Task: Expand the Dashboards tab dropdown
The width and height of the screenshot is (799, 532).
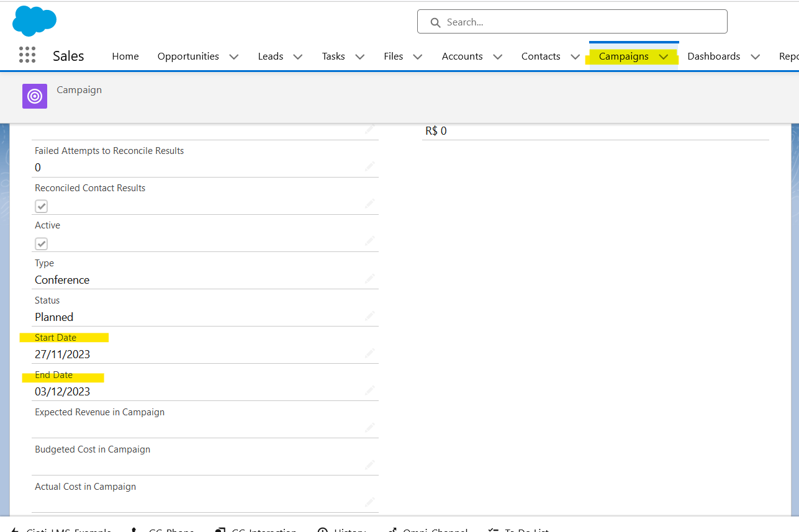Action: pyautogui.click(x=756, y=56)
